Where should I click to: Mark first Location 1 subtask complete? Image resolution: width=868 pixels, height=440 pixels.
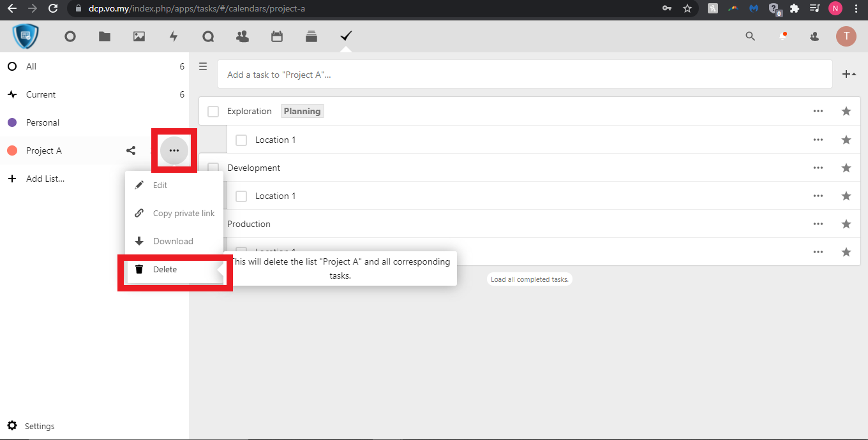(x=241, y=140)
